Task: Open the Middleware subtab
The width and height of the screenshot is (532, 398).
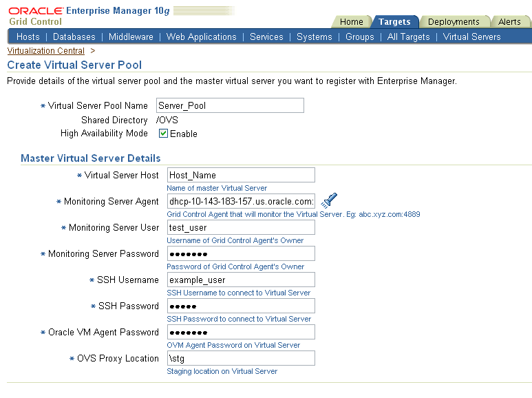Action: coord(131,36)
